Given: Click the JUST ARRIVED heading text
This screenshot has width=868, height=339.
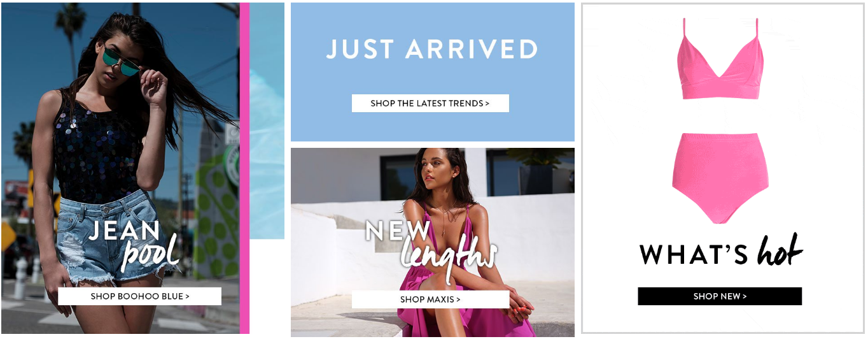Looking at the screenshot, I should pyautogui.click(x=432, y=50).
